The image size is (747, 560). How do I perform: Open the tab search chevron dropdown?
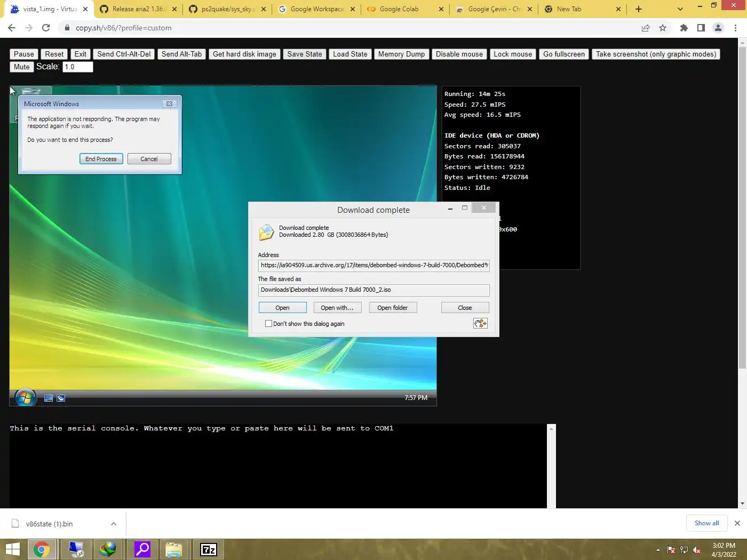tap(680, 9)
